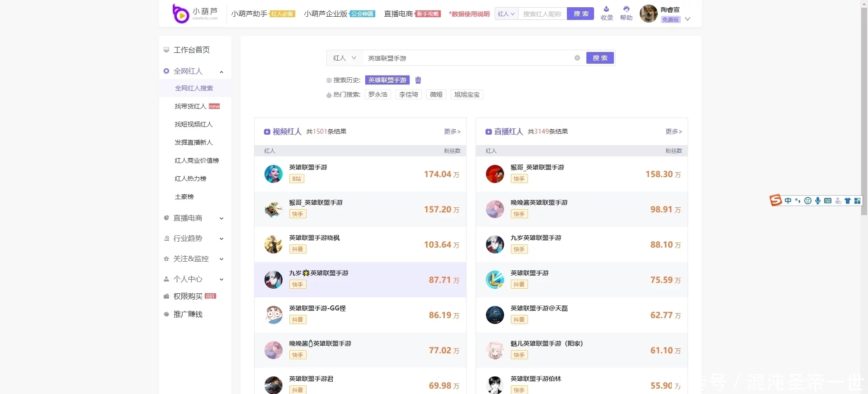
Task: Click the user profile avatar 陶睿宣
Action: click(x=649, y=14)
